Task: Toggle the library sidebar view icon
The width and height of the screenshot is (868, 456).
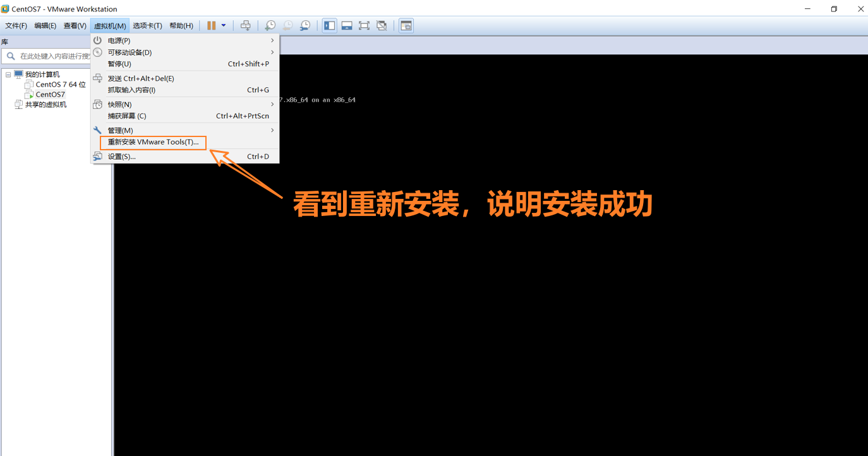Action: click(330, 26)
